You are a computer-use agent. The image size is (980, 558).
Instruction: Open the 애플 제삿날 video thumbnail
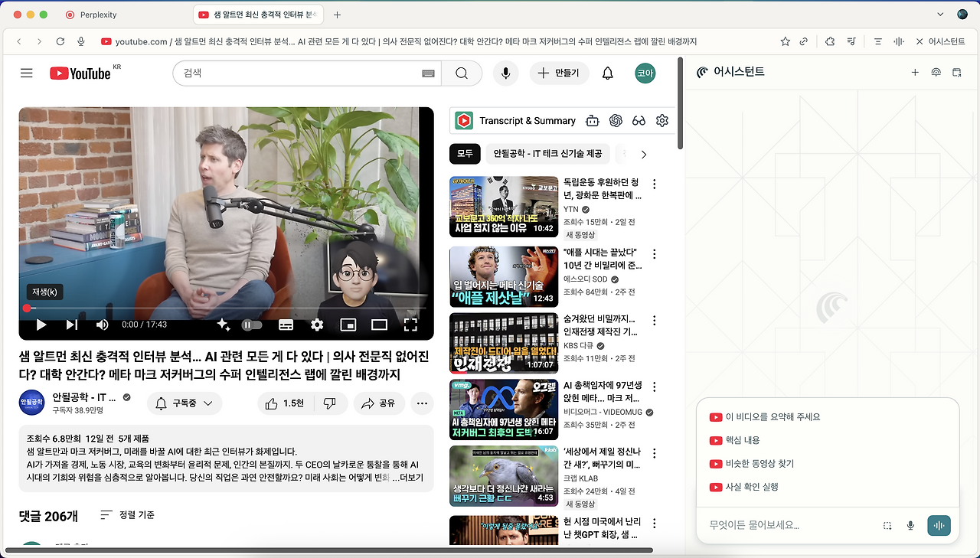[504, 276]
